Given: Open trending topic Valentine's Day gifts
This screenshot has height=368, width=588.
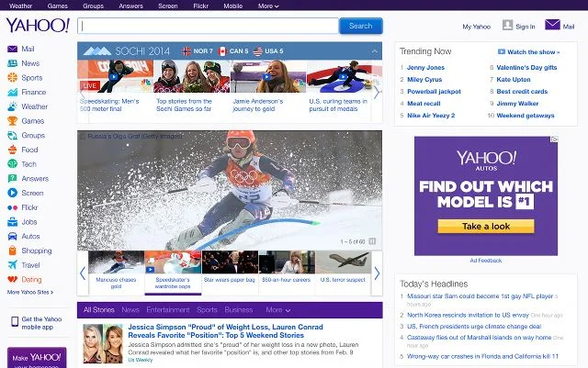Looking at the screenshot, I should (x=526, y=68).
